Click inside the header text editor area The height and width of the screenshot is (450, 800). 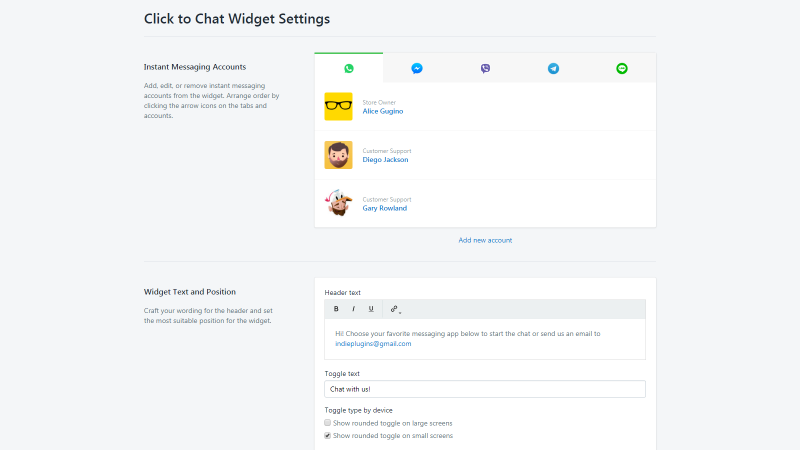click(485, 339)
